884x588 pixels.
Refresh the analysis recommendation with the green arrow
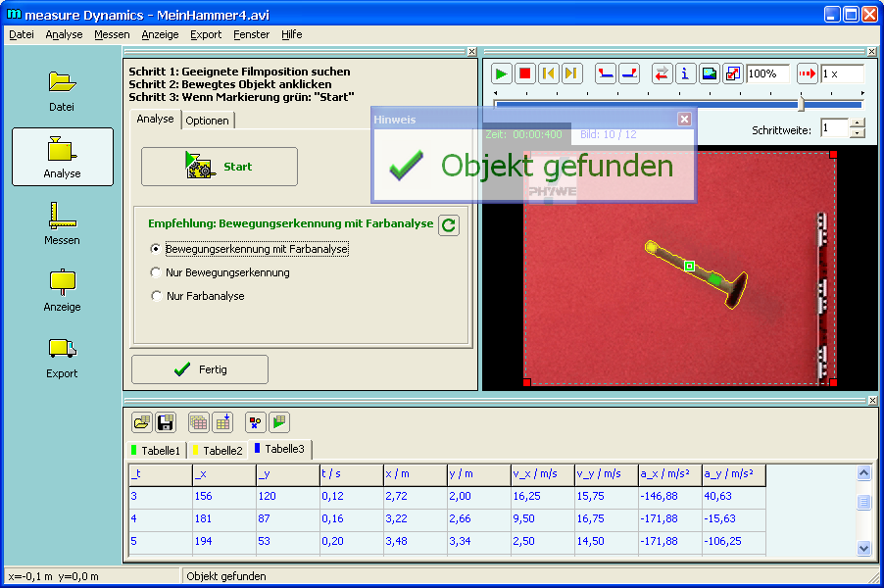coord(449,225)
